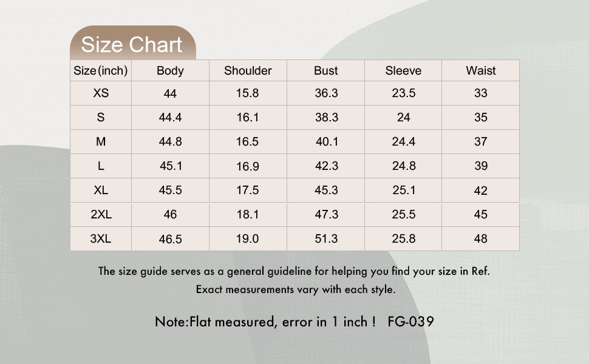Click the 23.5 sleeve value for XS
The height and width of the screenshot is (364, 589).
[x=403, y=93]
